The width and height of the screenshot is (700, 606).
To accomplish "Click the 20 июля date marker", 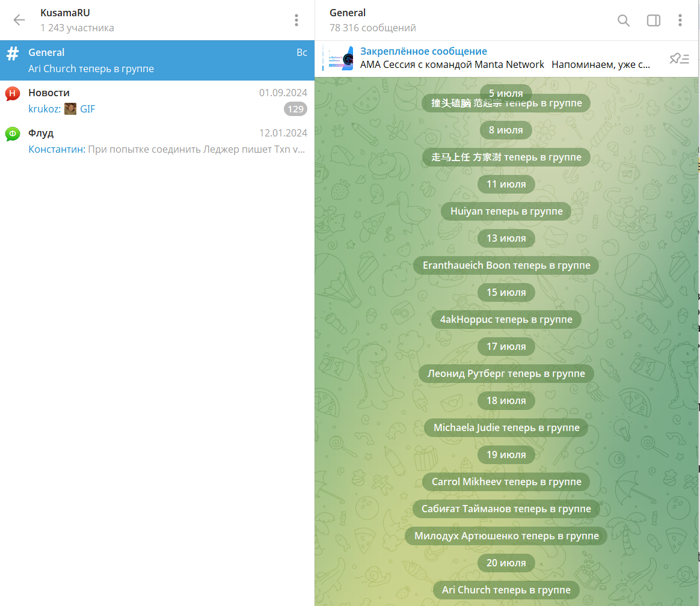I will 506,563.
